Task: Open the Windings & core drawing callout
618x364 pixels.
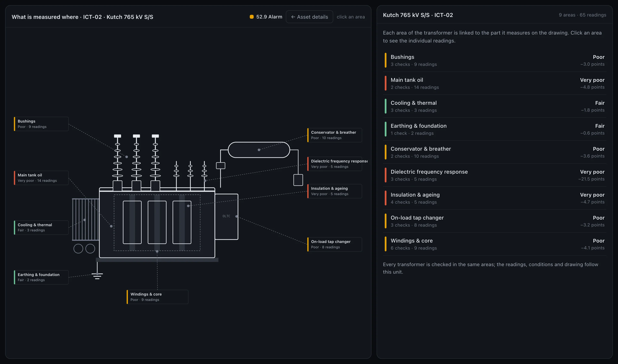Action: click(x=158, y=297)
